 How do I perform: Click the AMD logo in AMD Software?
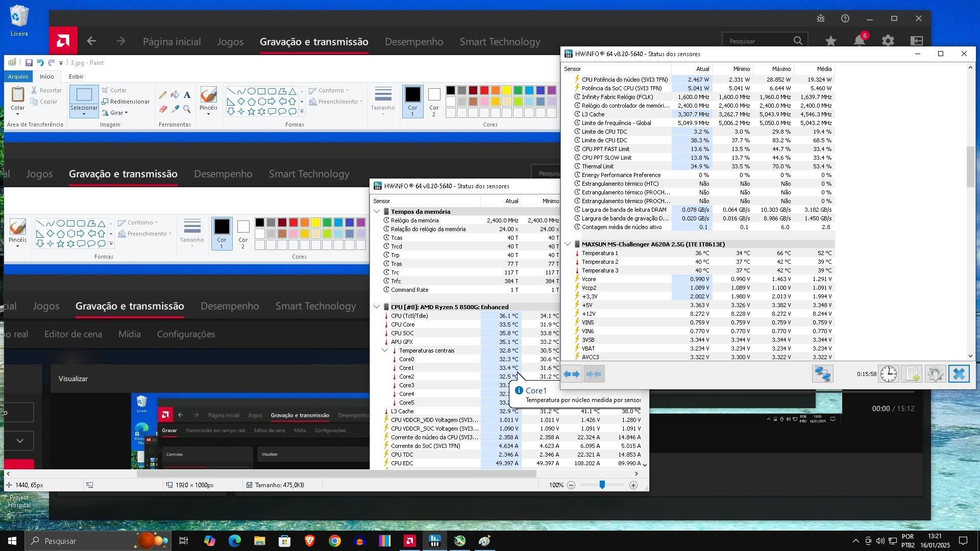(x=63, y=41)
